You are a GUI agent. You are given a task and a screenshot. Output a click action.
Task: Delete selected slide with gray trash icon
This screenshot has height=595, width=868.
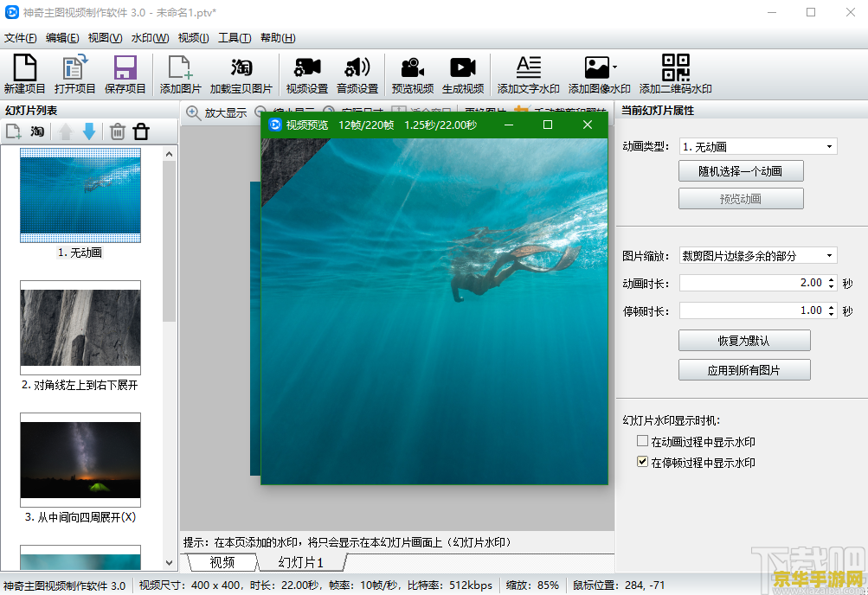tap(118, 131)
